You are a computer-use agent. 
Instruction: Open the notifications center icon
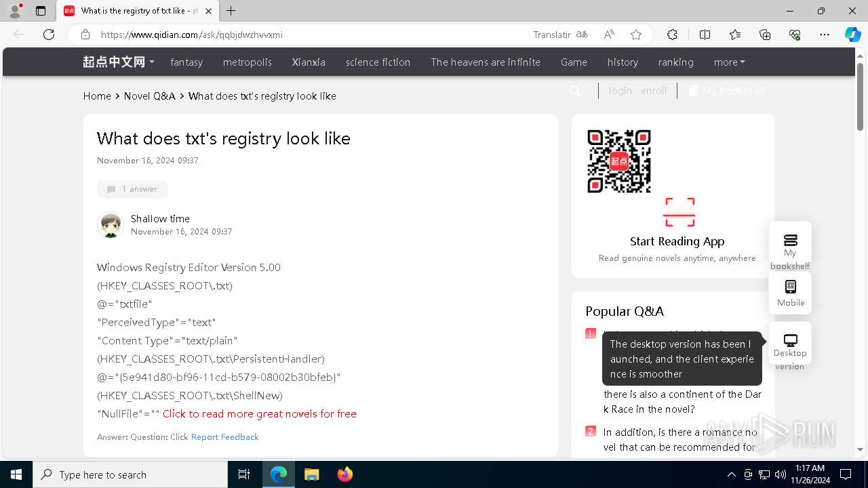pyautogui.click(x=846, y=474)
